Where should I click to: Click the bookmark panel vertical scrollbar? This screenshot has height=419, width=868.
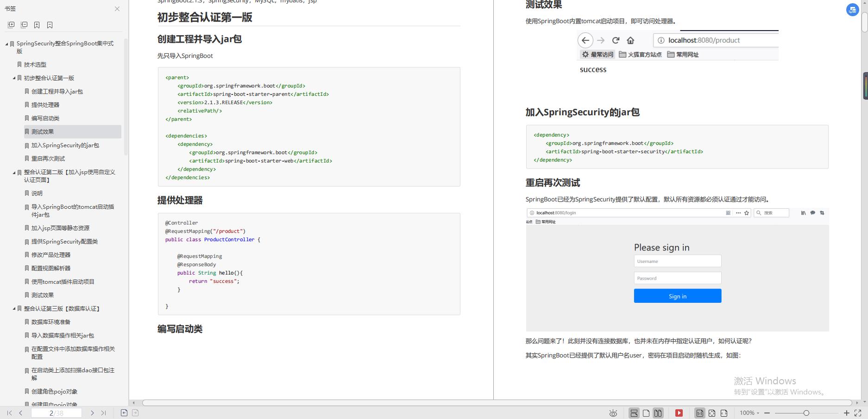(126, 97)
